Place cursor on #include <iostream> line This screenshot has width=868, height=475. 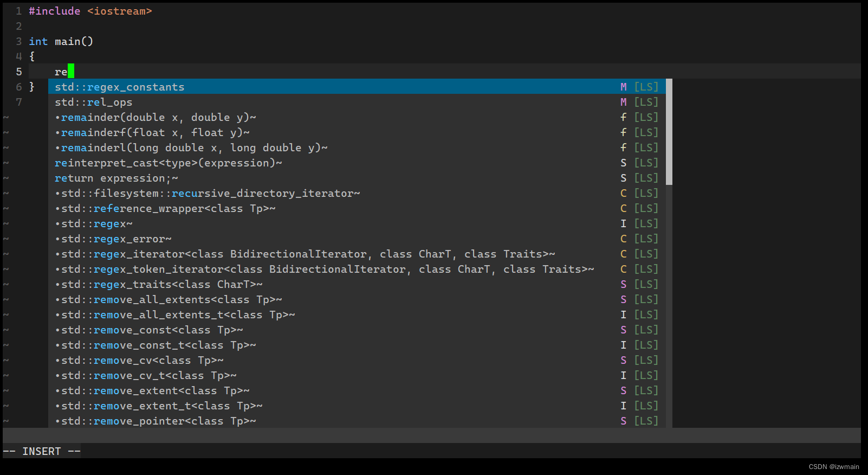point(90,11)
